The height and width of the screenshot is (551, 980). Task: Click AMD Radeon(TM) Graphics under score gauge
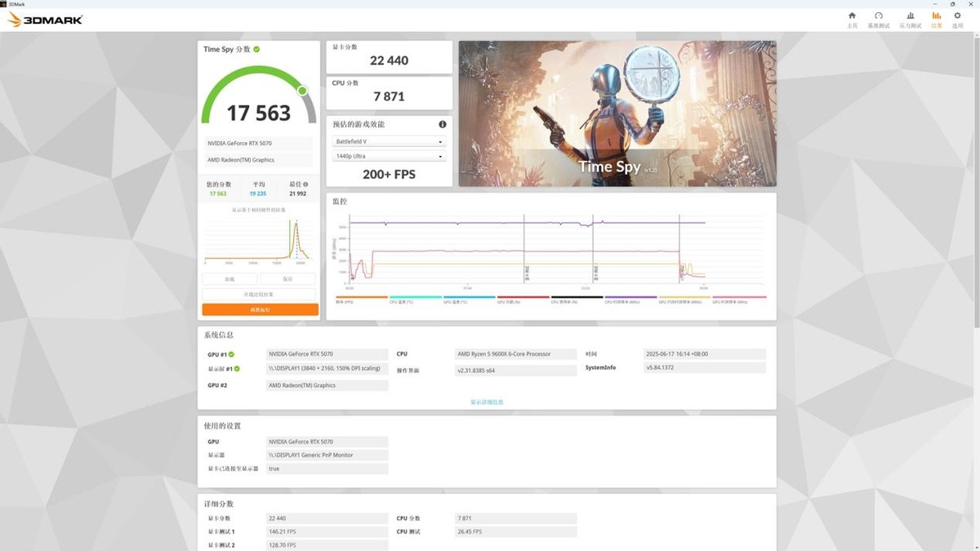pos(257,160)
